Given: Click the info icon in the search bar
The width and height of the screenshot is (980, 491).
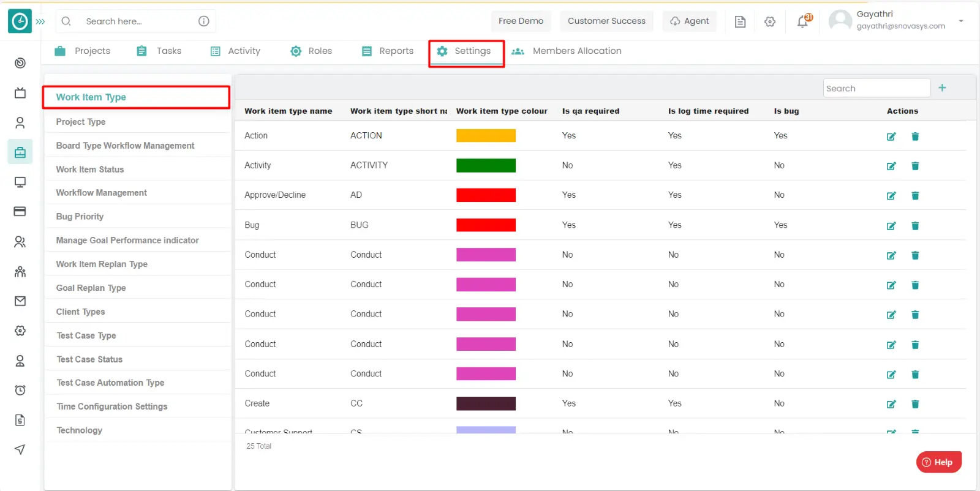Looking at the screenshot, I should [x=204, y=21].
